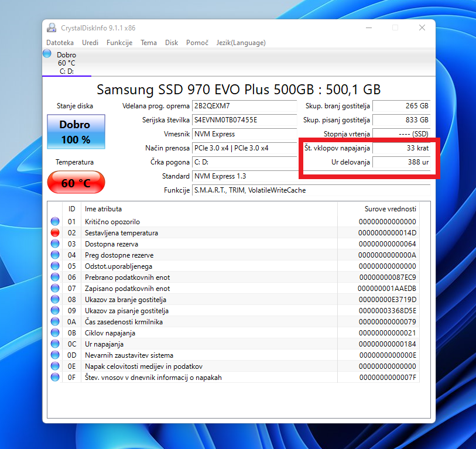
Task: Click raw value 0000000000000E
Action: (x=388, y=355)
